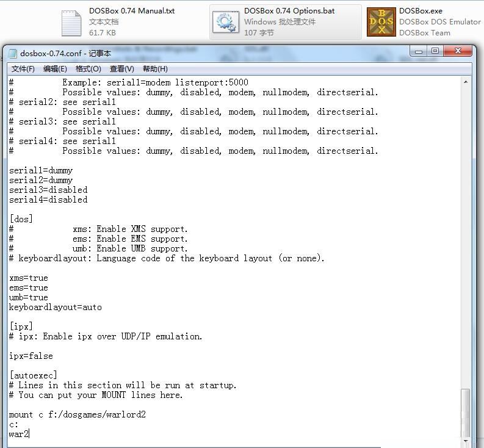Maximize the dosbox-0.74.conf Notepad window

click(x=435, y=52)
